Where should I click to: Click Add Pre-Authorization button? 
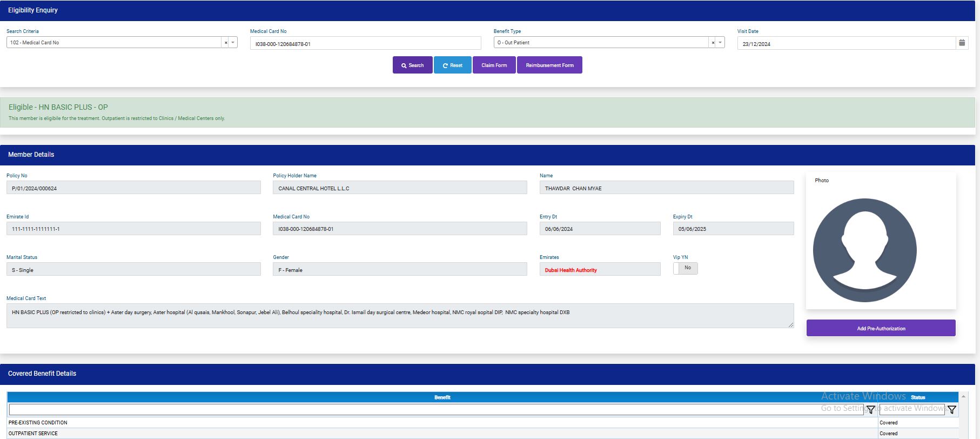881,328
